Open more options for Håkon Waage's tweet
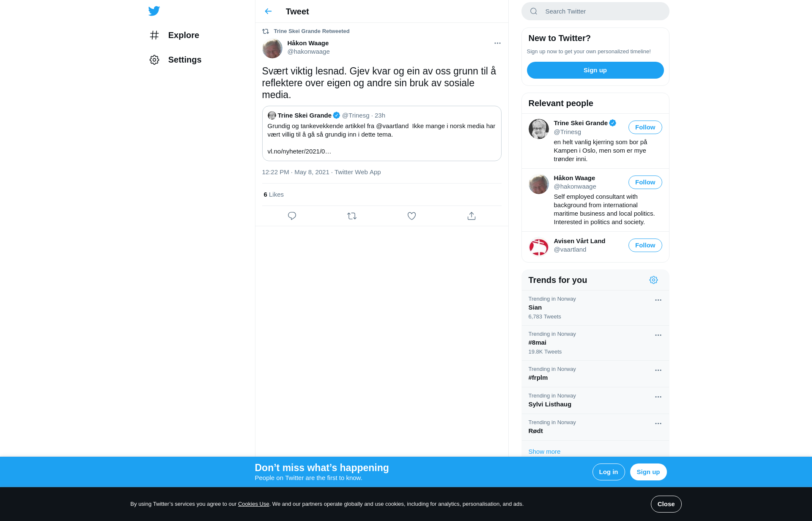 (x=497, y=43)
